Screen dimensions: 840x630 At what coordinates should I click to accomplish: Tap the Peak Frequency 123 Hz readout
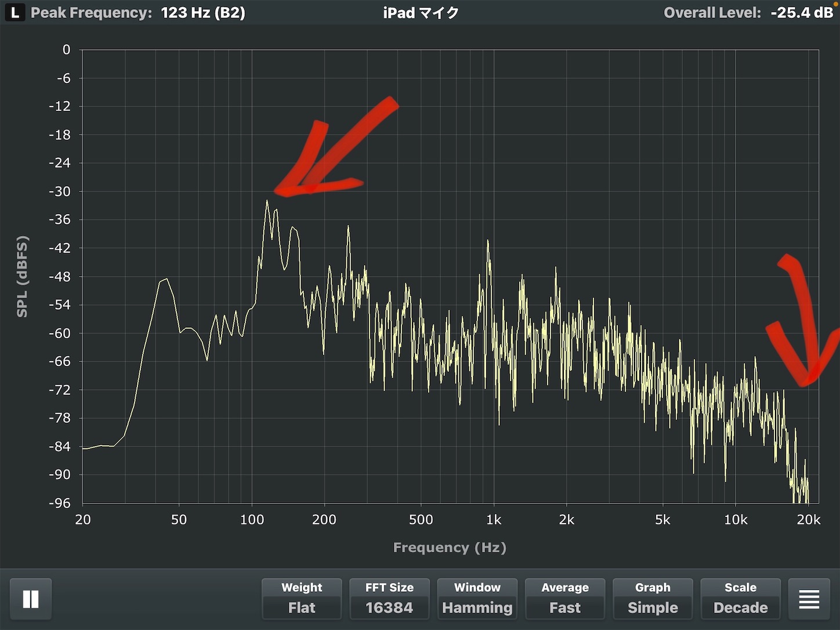(x=138, y=13)
